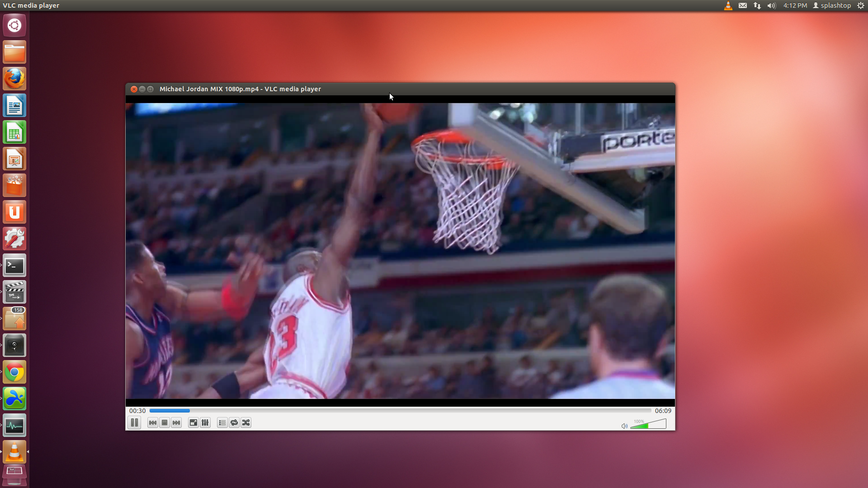This screenshot has height=488, width=868.
Task: Open VLC tray icon in top panel
Action: (x=728, y=5)
